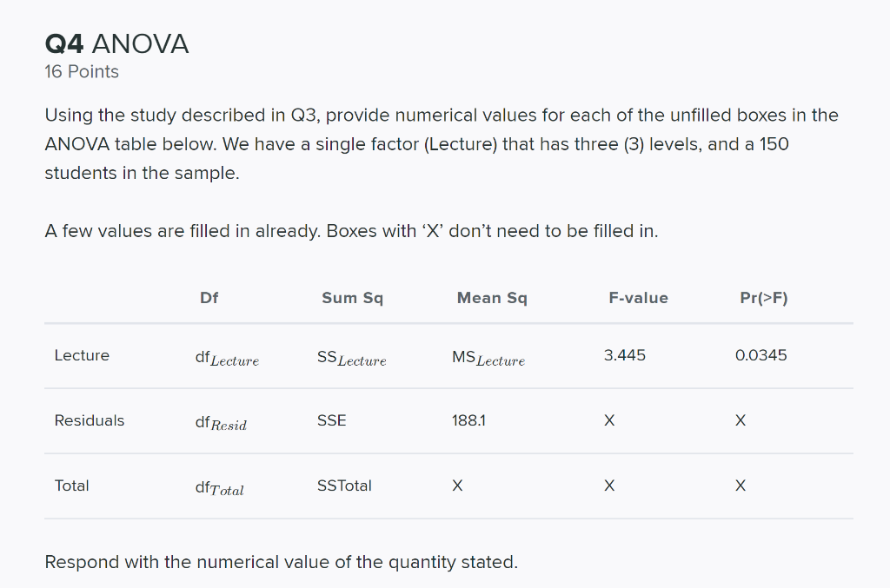Click the 3.445 F-value cell
890x588 pixels.
click(625, 355)
